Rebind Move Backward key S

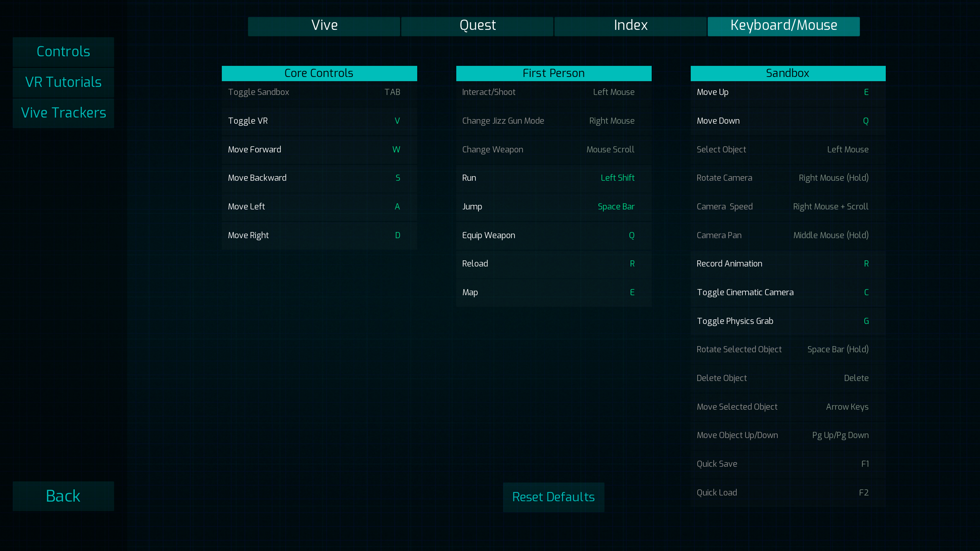tap(397, 178)
